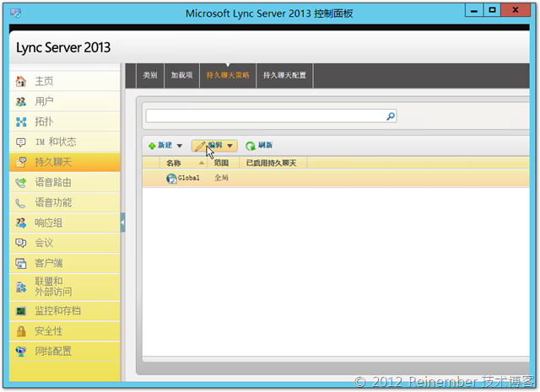
Task: Click the Users people icon
Action: tap(21, 101)
